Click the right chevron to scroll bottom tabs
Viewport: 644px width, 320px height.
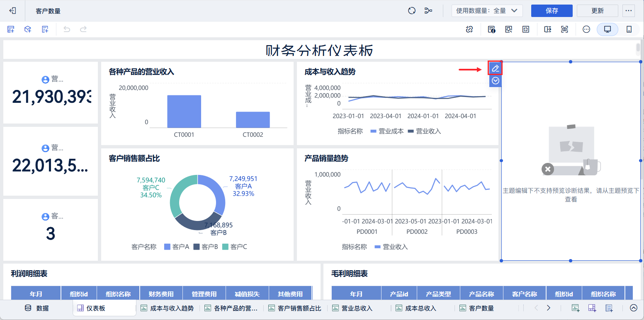(x=548, y=308)
